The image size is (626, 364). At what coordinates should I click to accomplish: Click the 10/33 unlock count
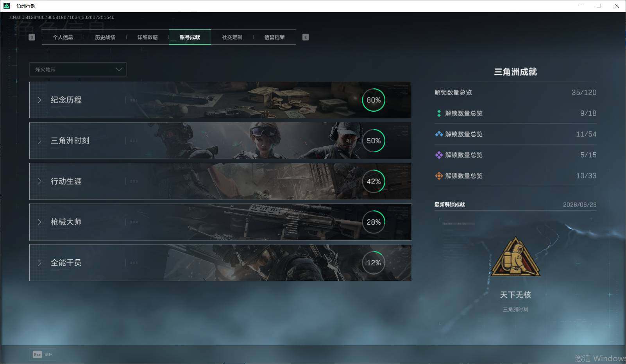tap(586, 176)
